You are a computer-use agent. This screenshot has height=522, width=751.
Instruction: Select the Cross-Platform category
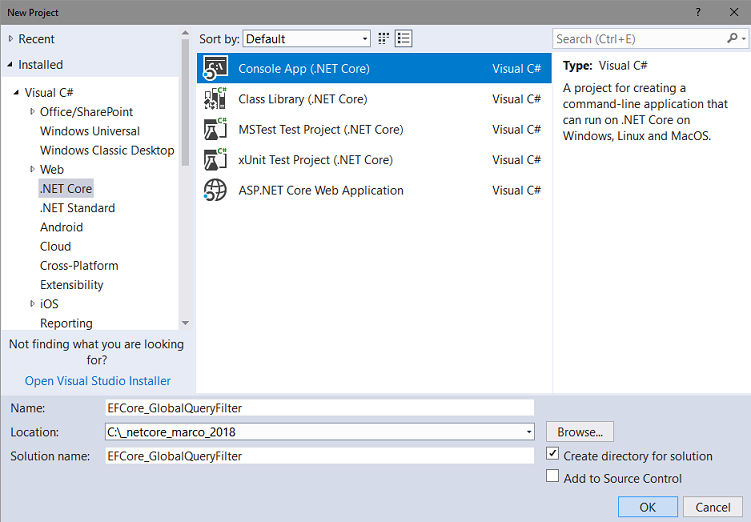click(x=79, y=265)
